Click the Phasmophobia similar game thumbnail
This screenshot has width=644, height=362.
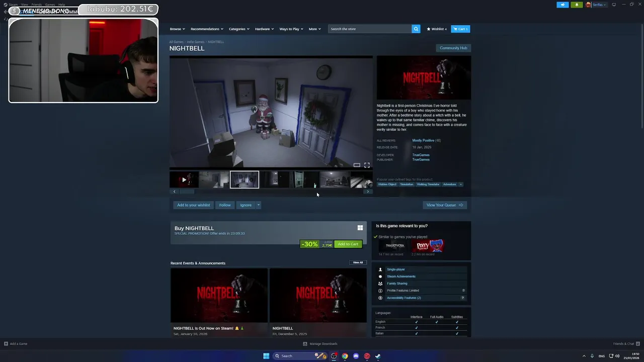(395, 245)
